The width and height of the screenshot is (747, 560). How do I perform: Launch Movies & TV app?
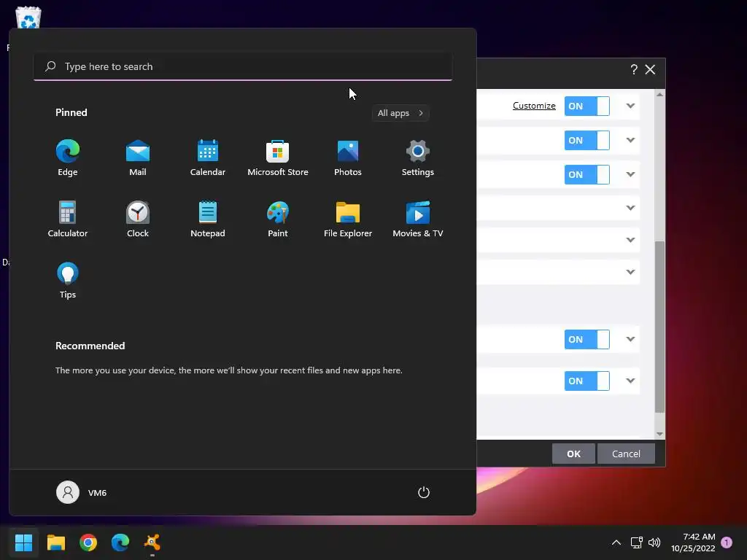(418, 219)
